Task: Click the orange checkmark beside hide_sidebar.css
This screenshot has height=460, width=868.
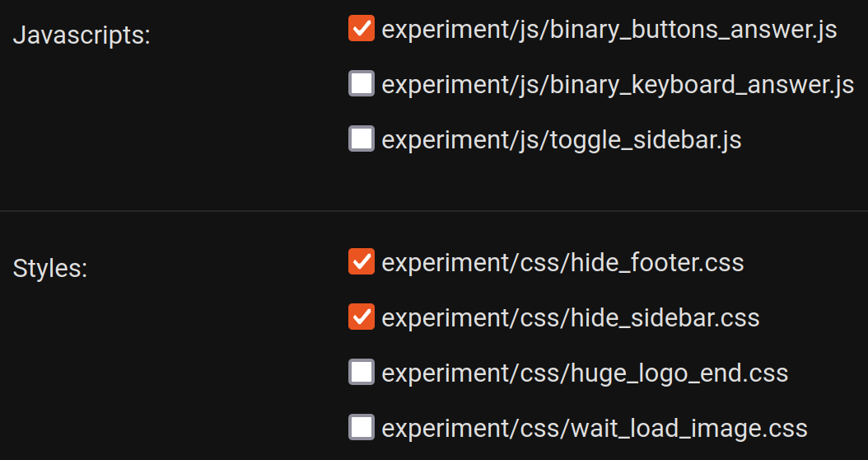Action: tap(362, 317)
